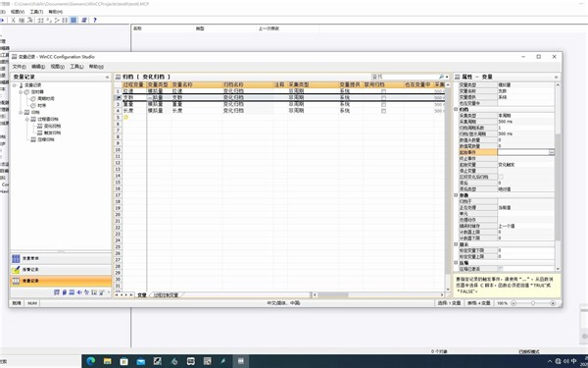This screenshot has height=368, width=588.
Task: Select row header number 4
Action: pos(119,111)
